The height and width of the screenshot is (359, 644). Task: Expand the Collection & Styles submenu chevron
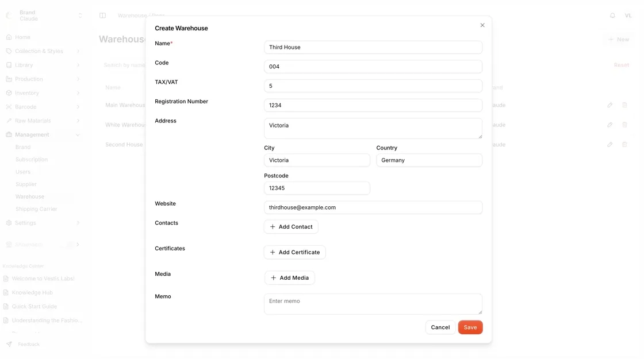coord(78,51)
